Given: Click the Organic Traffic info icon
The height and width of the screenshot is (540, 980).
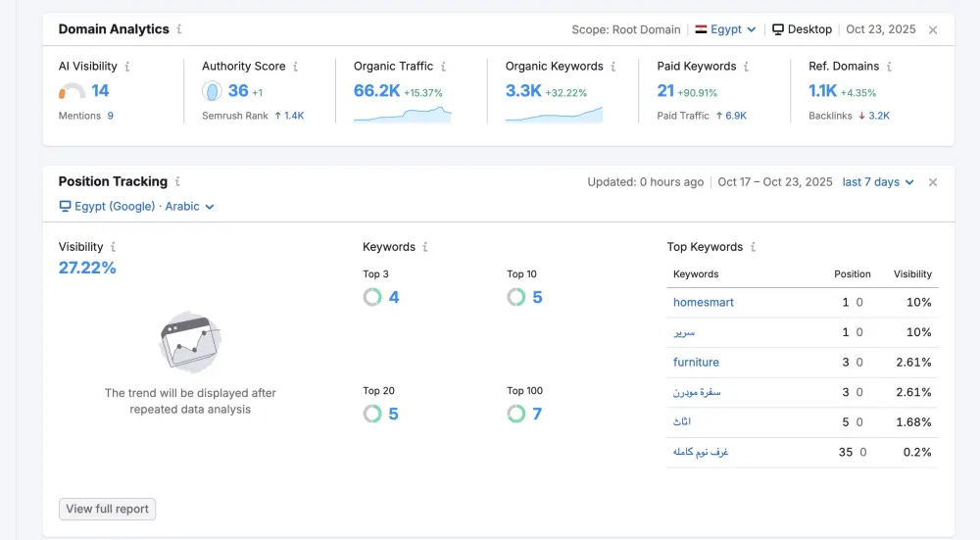Looking at the screenshot, I should [x=443, y=67].
